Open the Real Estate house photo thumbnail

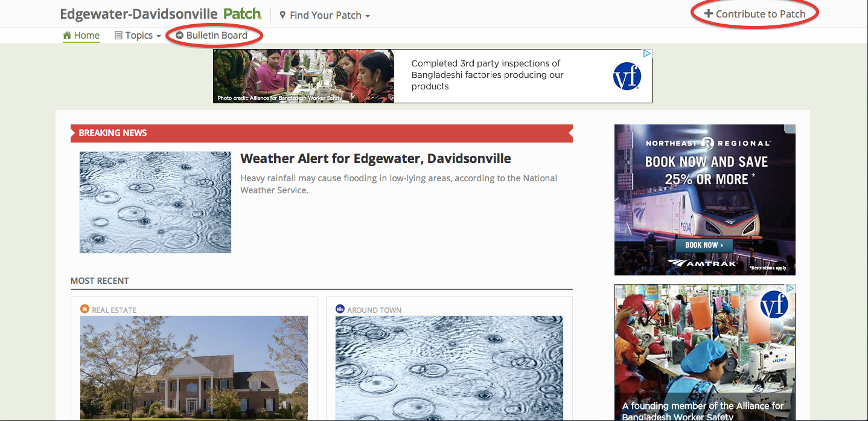tap(194, 368)
